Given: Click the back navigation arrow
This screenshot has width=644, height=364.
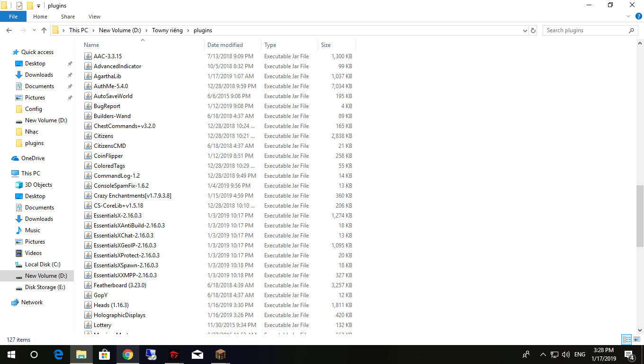Looking at the screenshot, I should [9, 30].
